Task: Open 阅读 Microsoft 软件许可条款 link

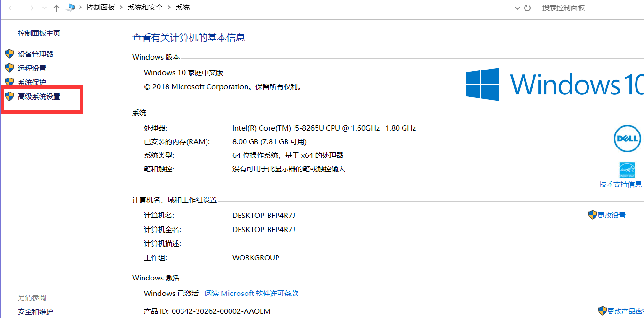Action: click(x=252, y=293)
